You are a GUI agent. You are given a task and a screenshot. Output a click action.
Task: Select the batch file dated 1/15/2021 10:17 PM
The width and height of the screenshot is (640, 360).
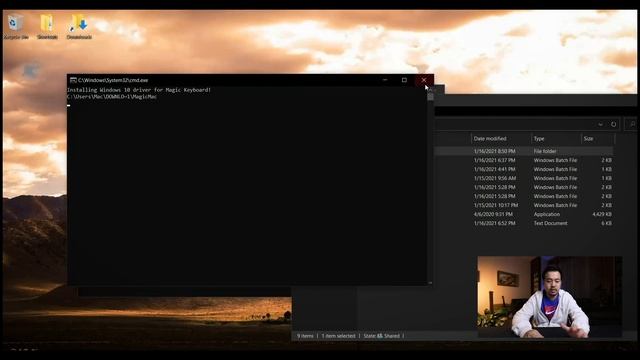click(x=524, y=205)
